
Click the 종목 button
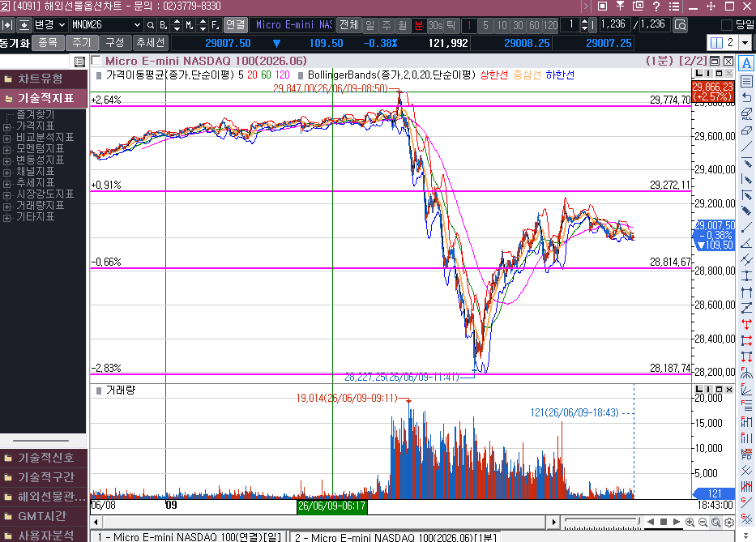pyautogui.click(x=48, y=43)
